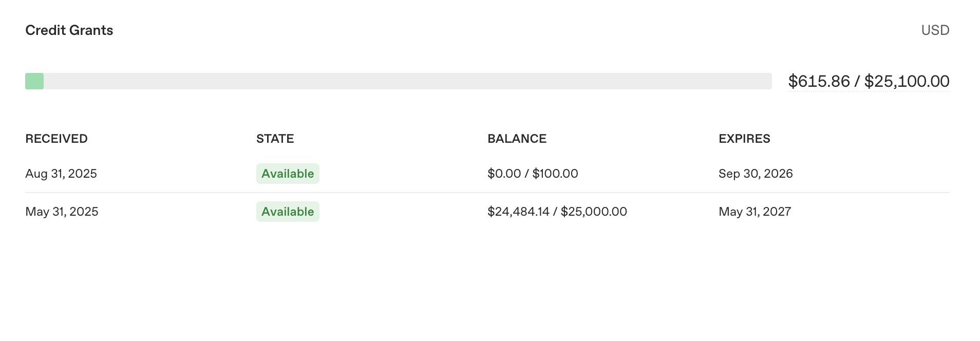980x341 pixels.
Task: Click Available badge in May 31 row
Action: [288, 212]
